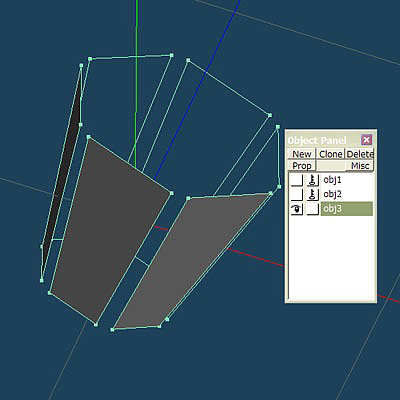Select the highlighted obj3 entry
Image resolution: width=400 pixels, height=400 pixels.
point(347,209)
